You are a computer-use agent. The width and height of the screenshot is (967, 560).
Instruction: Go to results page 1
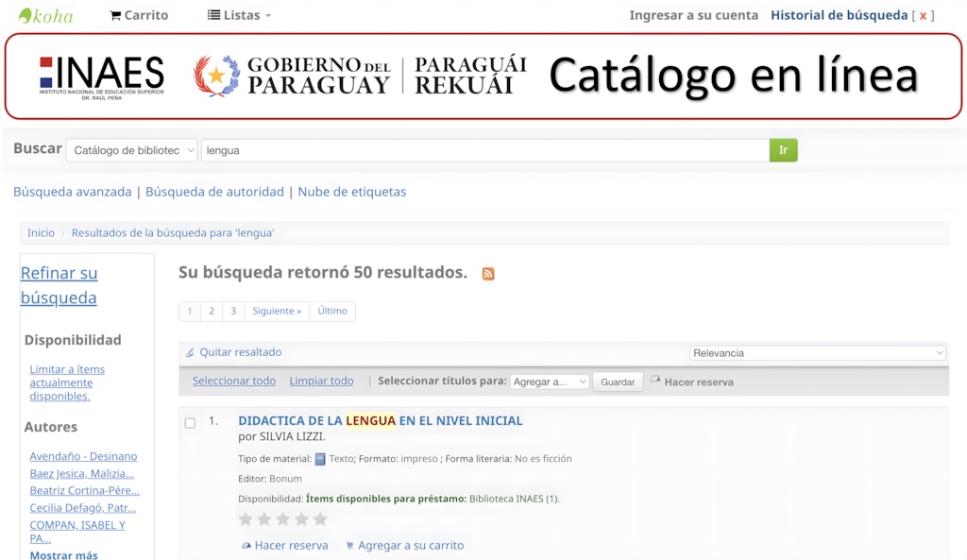pyautogui.click(x=190, y=311)
